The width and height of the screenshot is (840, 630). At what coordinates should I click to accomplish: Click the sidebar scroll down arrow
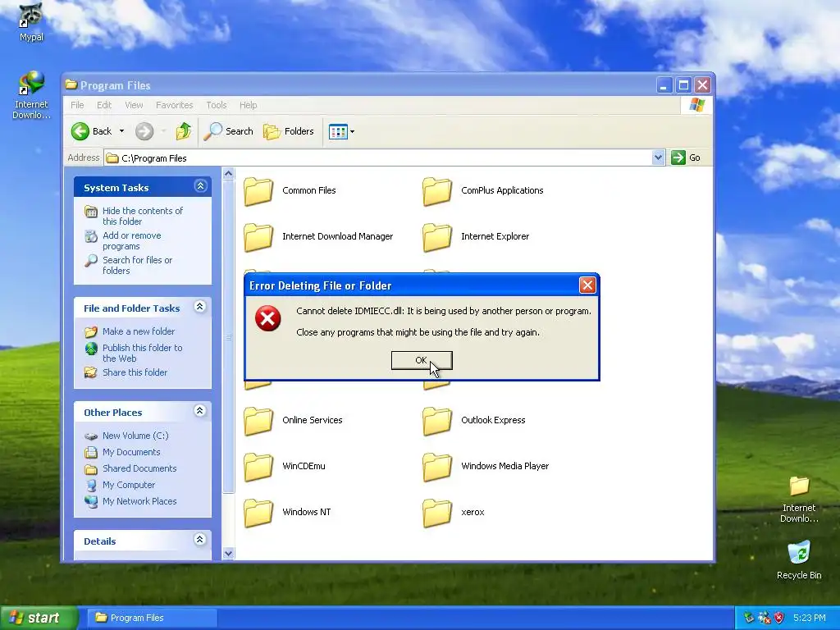point(229,554)
